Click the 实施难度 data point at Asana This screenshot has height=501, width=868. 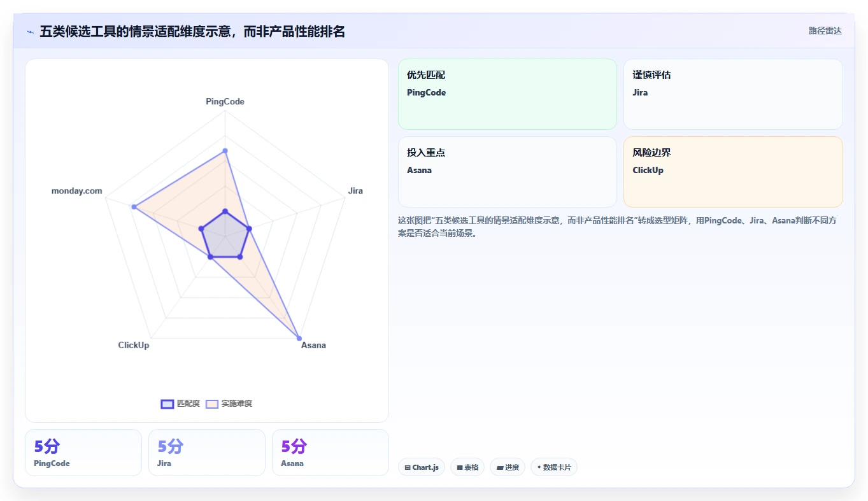299,338
